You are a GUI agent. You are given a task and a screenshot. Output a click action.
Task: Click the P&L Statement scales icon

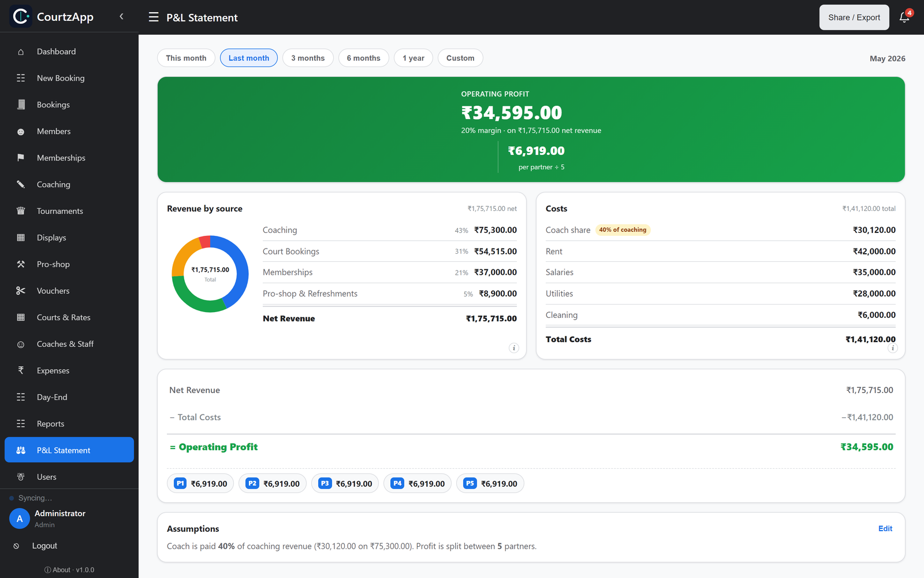coord(21,450)
